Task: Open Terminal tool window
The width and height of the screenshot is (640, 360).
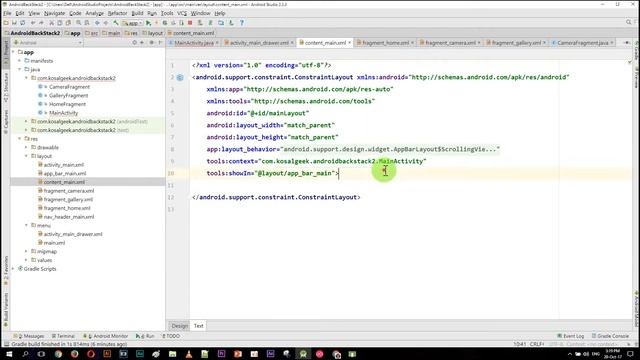Action: [x=63, y=336]
